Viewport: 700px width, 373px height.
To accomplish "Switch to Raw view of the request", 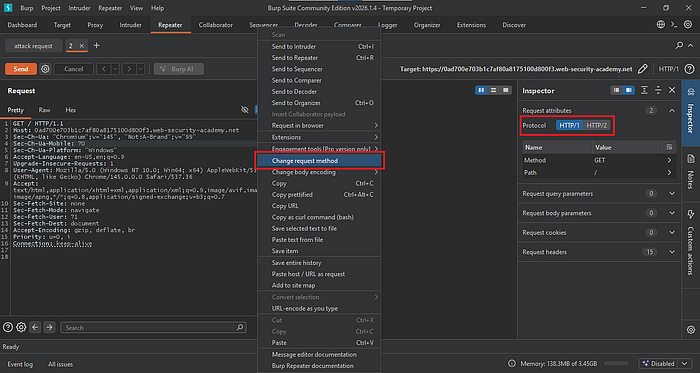I will 45,110.
